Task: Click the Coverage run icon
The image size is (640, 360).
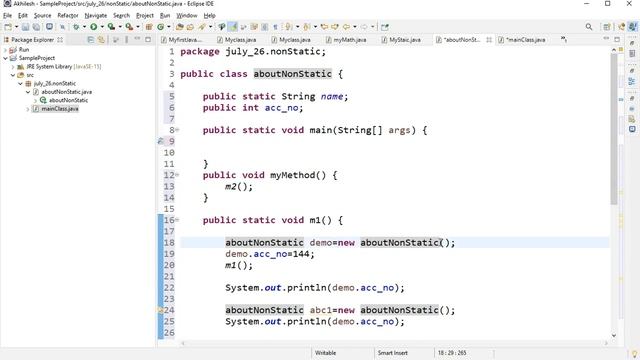Action: [x=111, y=27]
